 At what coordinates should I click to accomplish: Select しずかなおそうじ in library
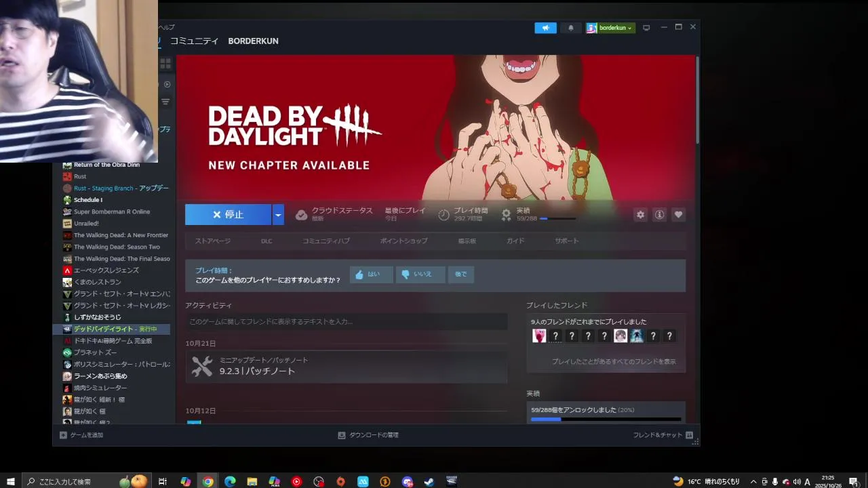click(98, 317)
